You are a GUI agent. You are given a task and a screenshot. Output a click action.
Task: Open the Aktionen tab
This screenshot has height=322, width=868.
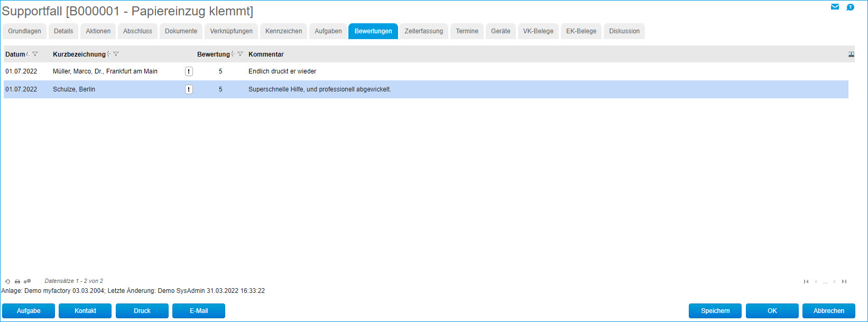pos(98,31)
